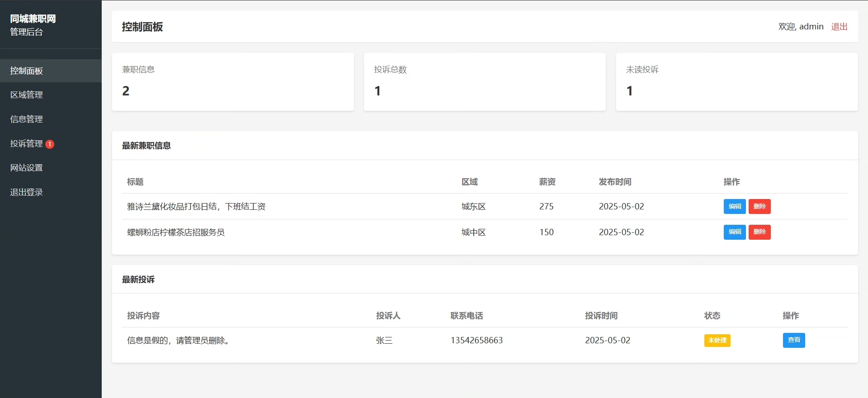Go to 区域管理 in the sidebar
The width and height of the screenshot is (868, 398).
[x=27, y=95]
